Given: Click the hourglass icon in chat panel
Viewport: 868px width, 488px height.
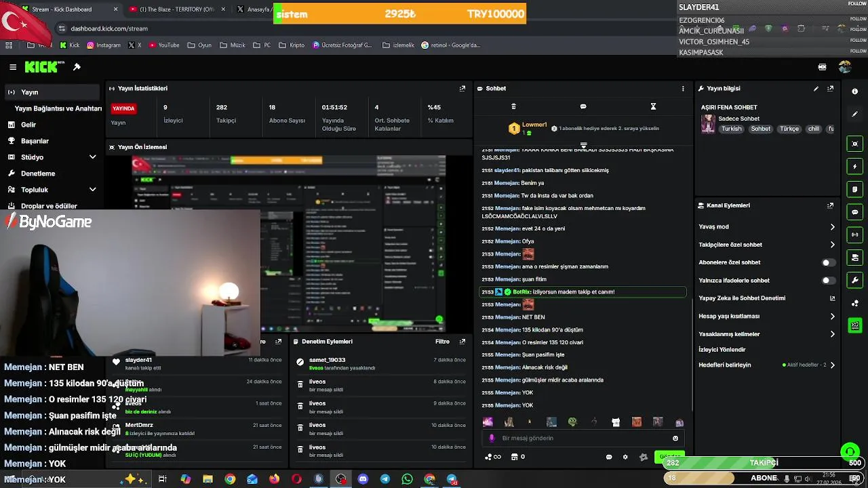Looking at the screenshot, I should [653, 106].
